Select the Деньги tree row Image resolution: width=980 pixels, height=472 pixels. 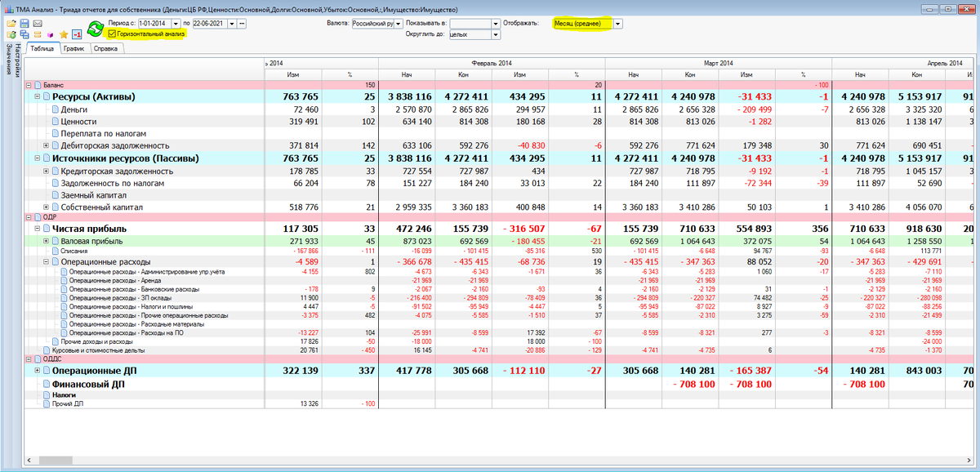[73, 109]
